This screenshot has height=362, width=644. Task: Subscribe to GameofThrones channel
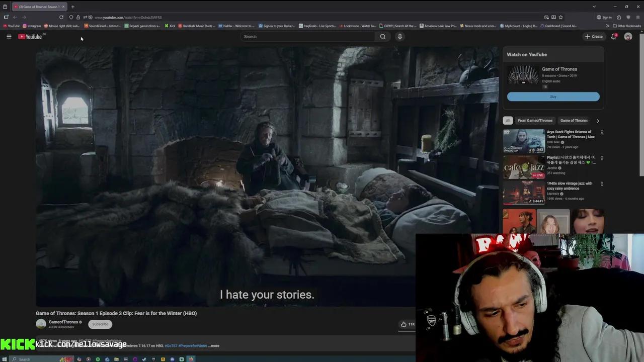[100, 324]
